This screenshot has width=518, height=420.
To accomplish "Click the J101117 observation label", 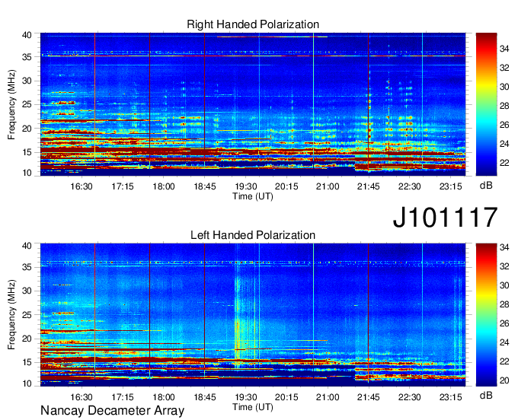I will (445, 217).
